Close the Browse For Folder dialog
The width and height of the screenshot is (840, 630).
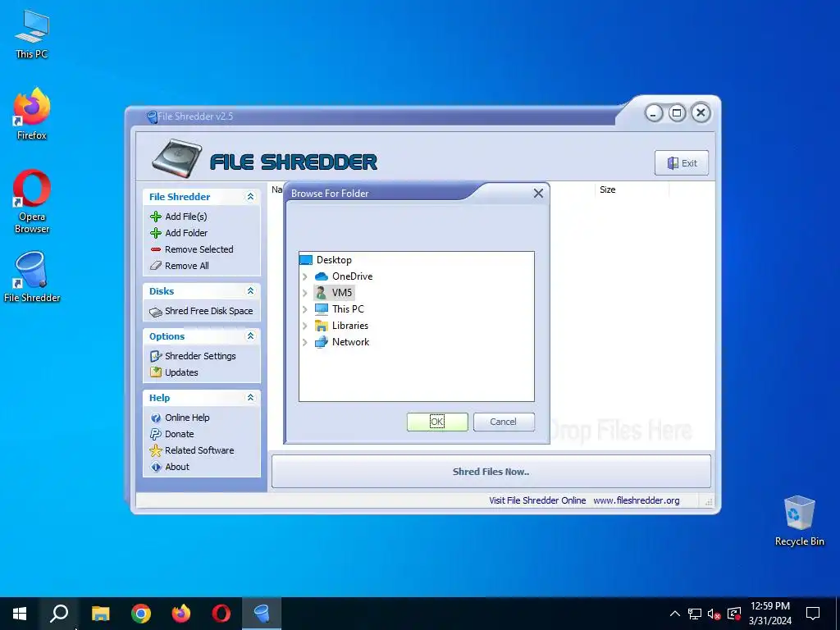pos(538,194)
